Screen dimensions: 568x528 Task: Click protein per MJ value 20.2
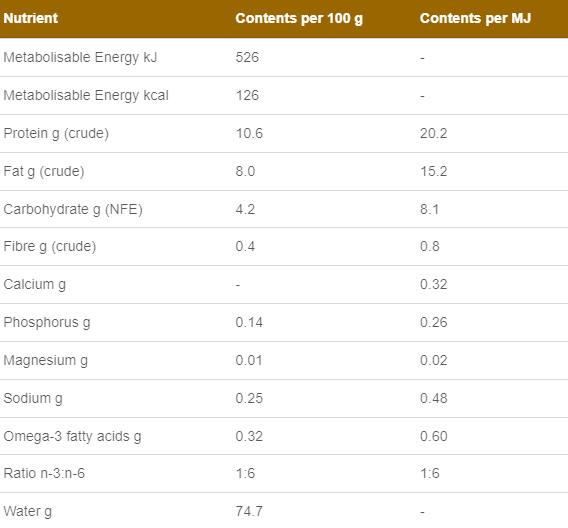433,133
